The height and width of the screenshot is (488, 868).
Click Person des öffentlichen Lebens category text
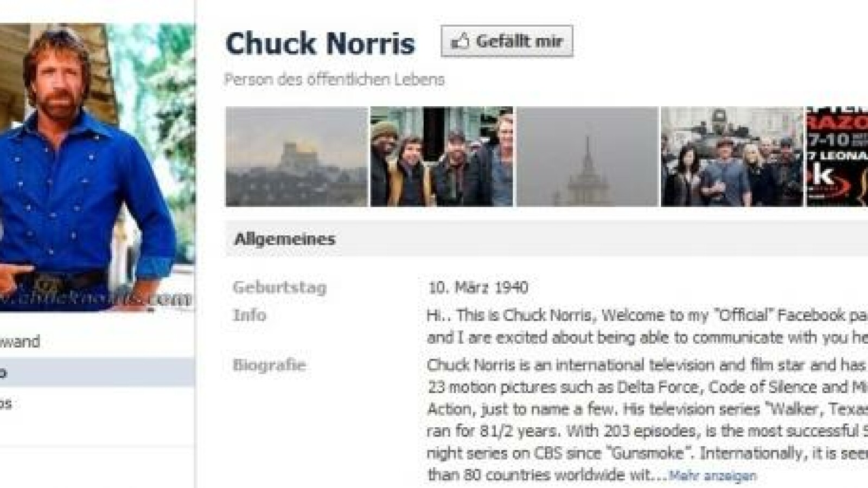pyautogui.click(x=334, y=80)
